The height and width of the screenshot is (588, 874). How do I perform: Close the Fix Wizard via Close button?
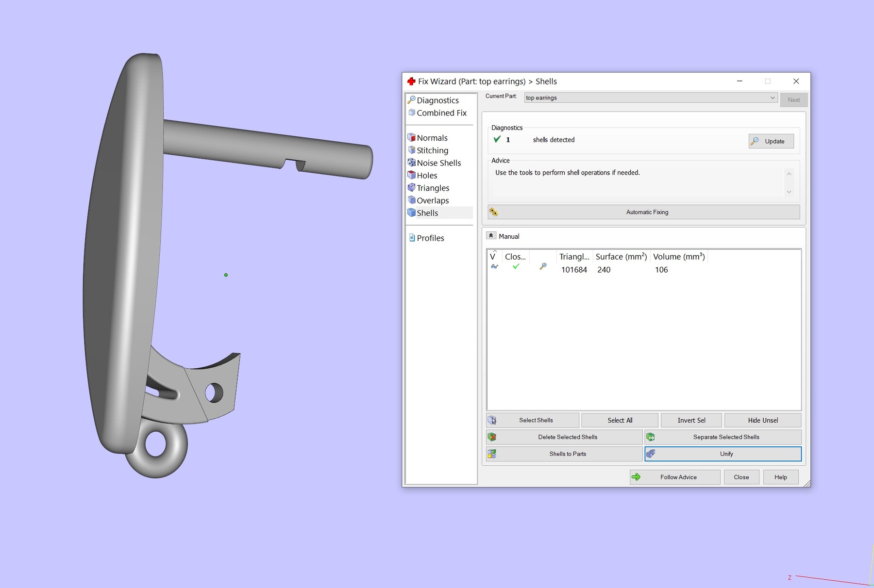point(741,477)
